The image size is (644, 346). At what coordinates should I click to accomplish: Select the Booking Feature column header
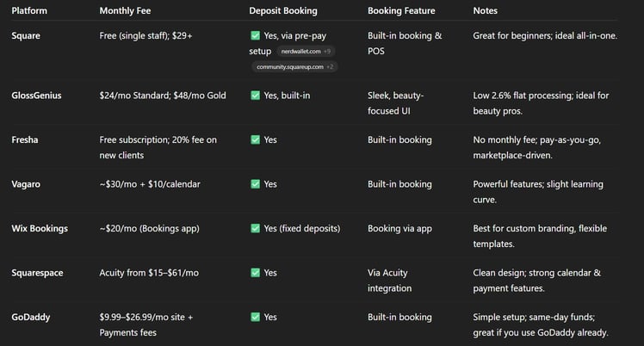tap(401, 10)
